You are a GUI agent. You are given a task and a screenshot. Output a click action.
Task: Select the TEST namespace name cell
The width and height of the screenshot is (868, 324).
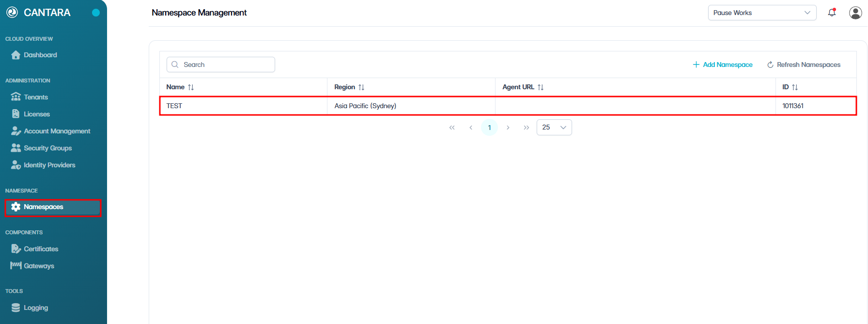244,106
